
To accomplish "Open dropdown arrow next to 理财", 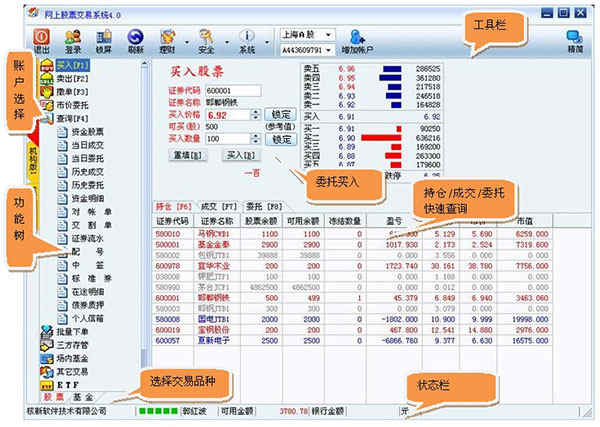I will tap(187, 42).
